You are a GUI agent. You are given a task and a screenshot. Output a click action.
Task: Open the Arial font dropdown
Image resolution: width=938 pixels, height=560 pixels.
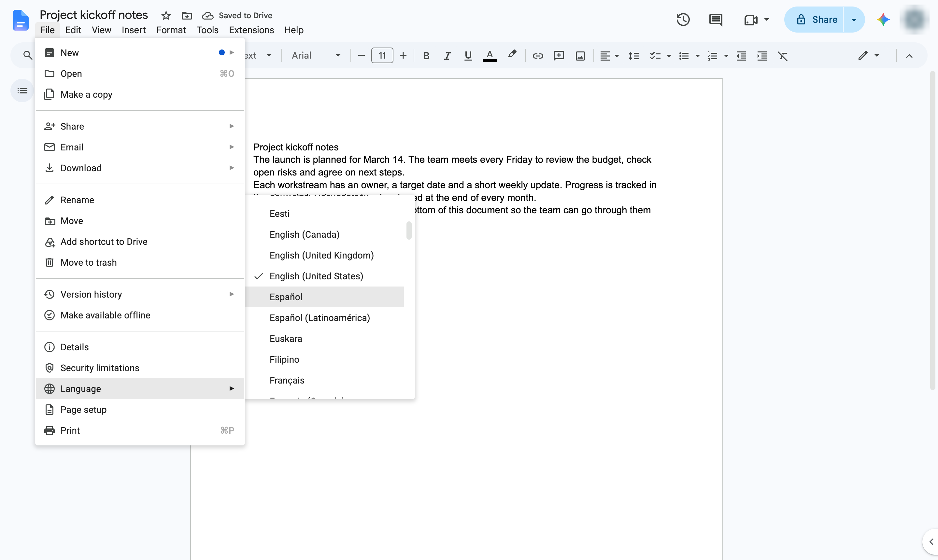[x=316, y=56]
